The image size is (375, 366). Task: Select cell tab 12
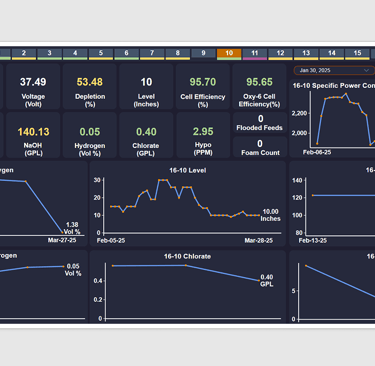pyautogui.click(x=280, y=53)
